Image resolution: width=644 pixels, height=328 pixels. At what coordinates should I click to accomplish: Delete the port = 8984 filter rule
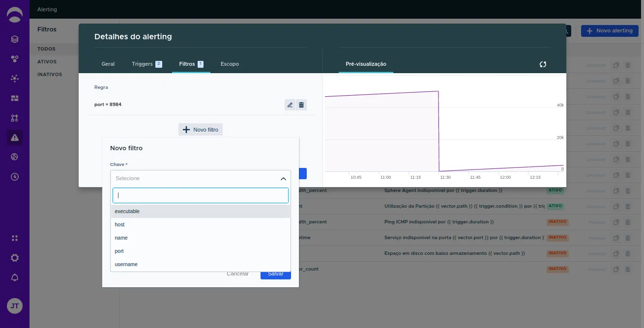click(x=301, y=105)
